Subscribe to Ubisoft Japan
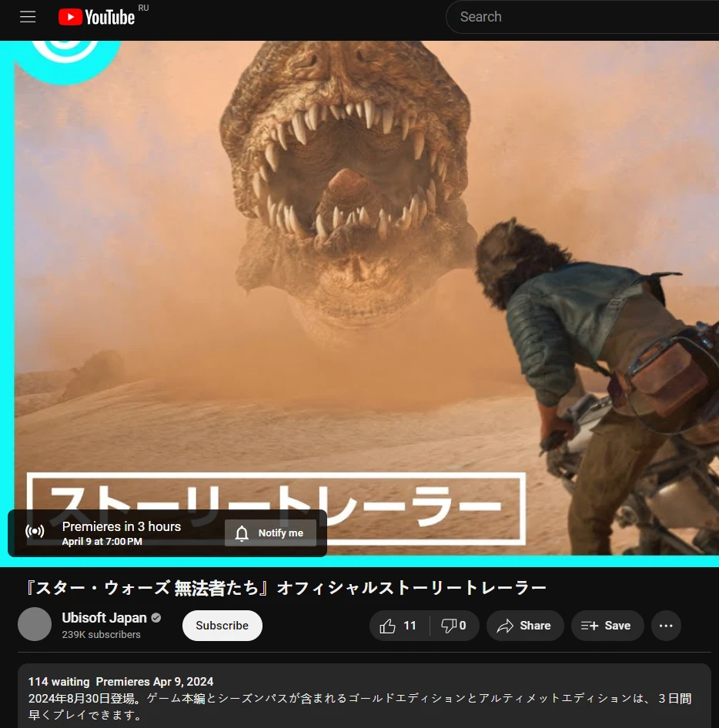The width and height of the screenshot is (719, 728). pos(222,626)
